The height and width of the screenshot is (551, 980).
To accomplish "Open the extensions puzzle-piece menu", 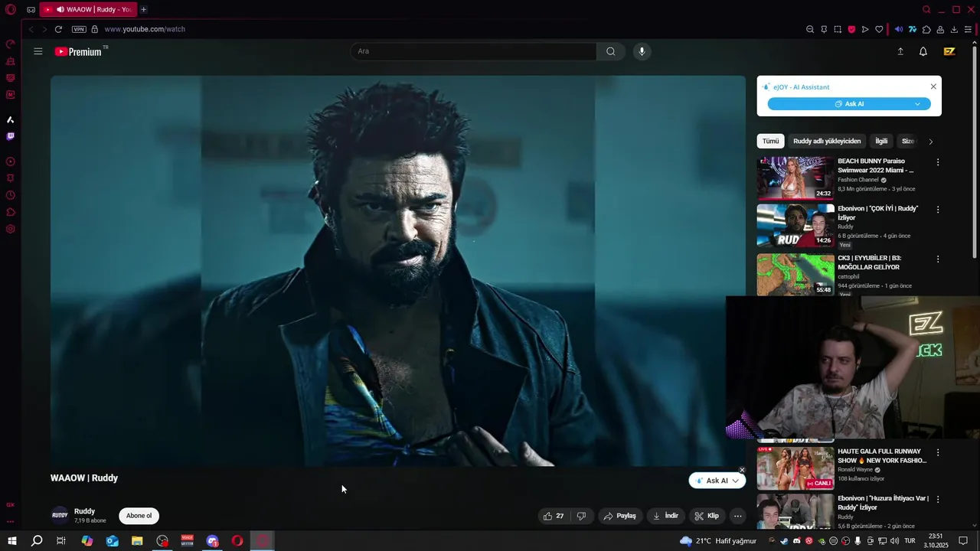I will 926,29.
